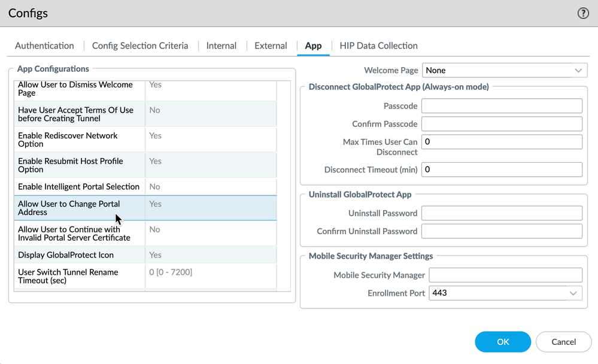Switch to the Authentication tab
The width and height of the screenshot is (598, 364).
44,45
